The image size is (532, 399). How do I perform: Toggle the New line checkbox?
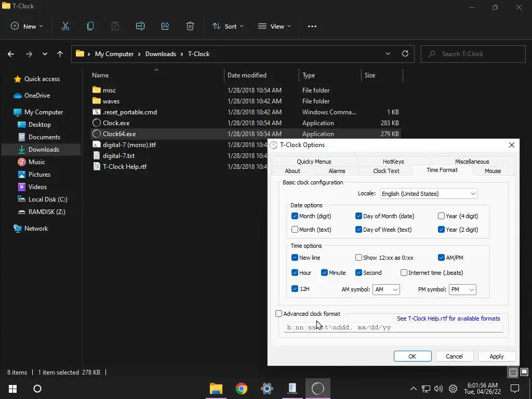295,258
